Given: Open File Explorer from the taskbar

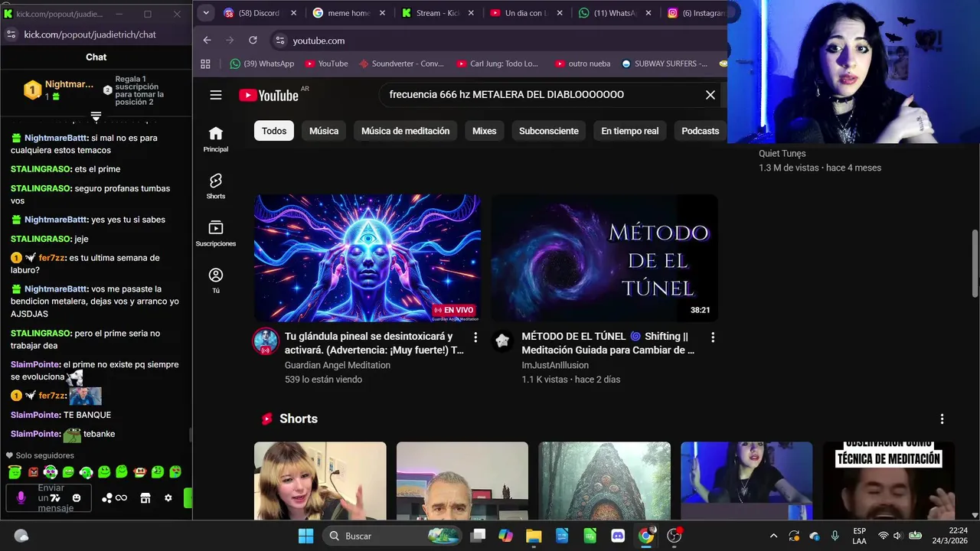Looking at the screenshot, I should [x=533, y=536].
